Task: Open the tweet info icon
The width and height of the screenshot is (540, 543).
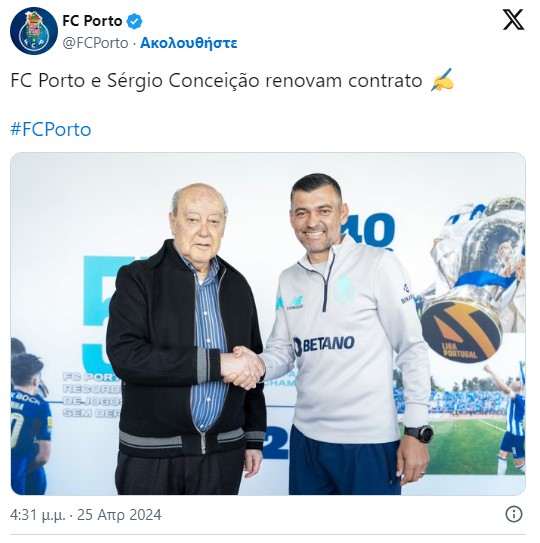Action: tap(514, 514)
